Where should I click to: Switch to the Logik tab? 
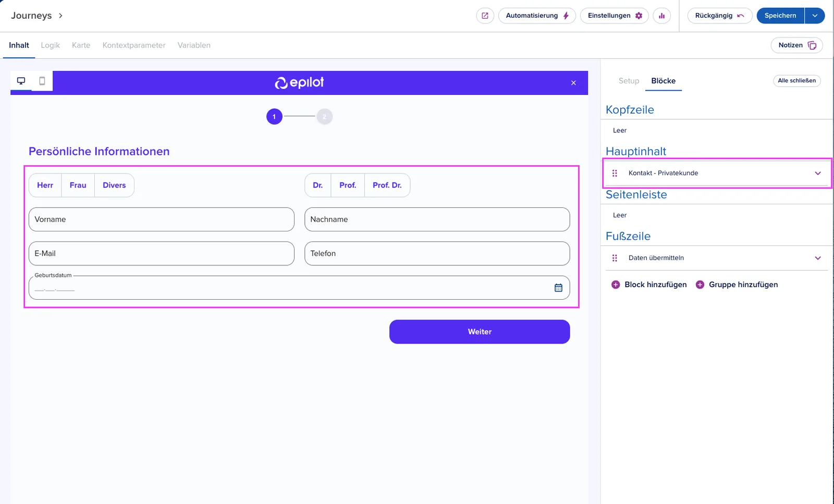50,45
